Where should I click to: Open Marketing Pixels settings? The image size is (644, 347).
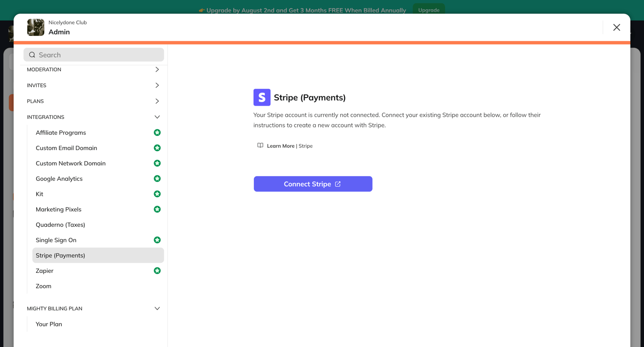[98, 209]
